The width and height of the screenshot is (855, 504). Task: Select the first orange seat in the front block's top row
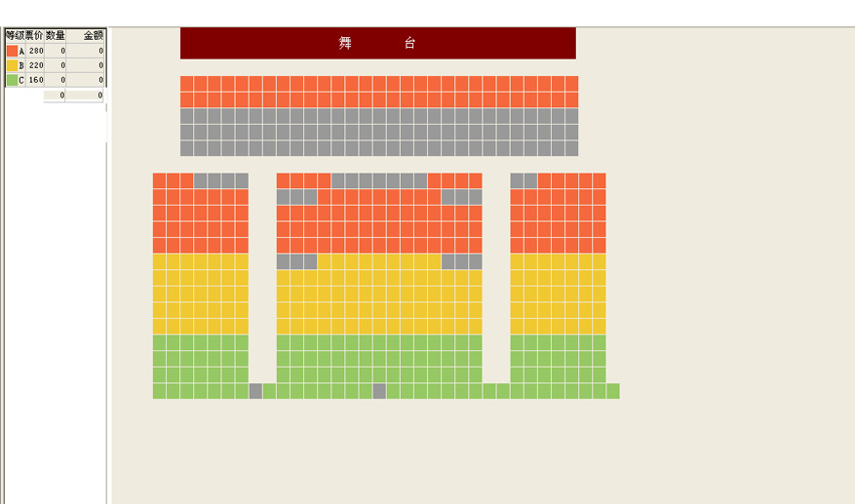point(187,84)
